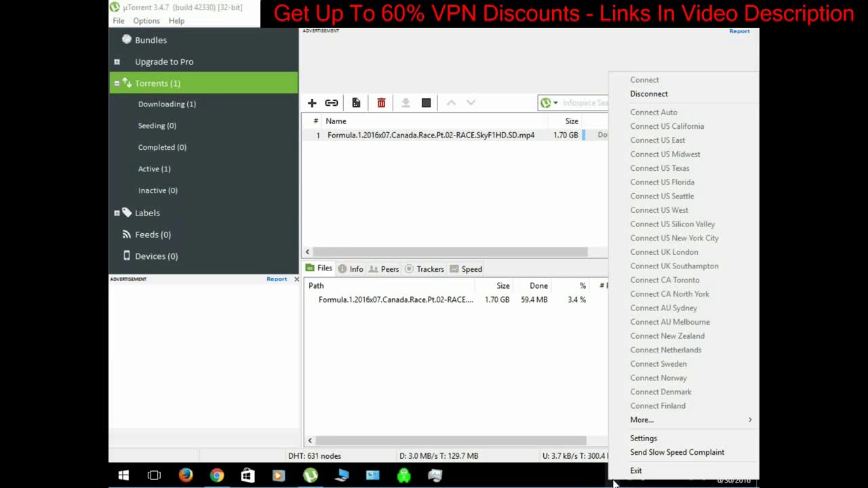Choose Connect UK London

click(664, 252)
